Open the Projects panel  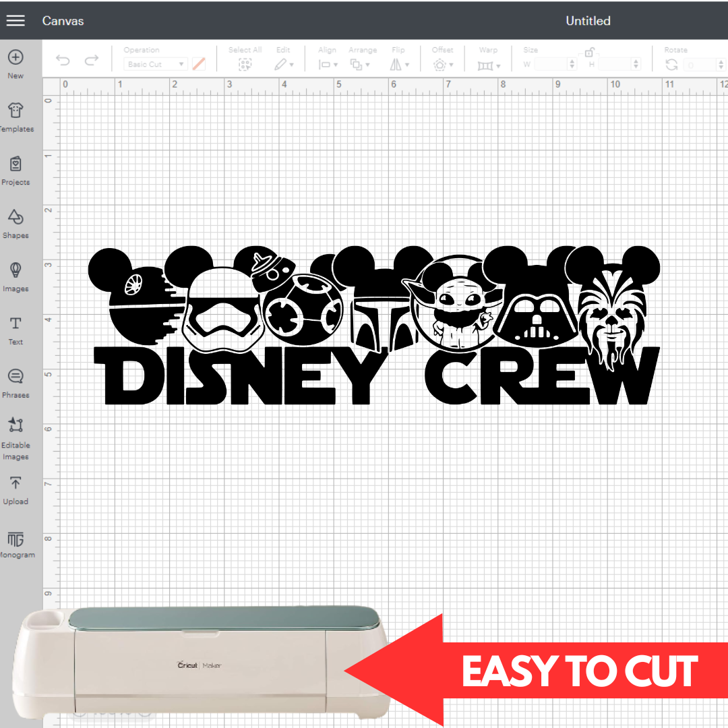coord(16,171)
